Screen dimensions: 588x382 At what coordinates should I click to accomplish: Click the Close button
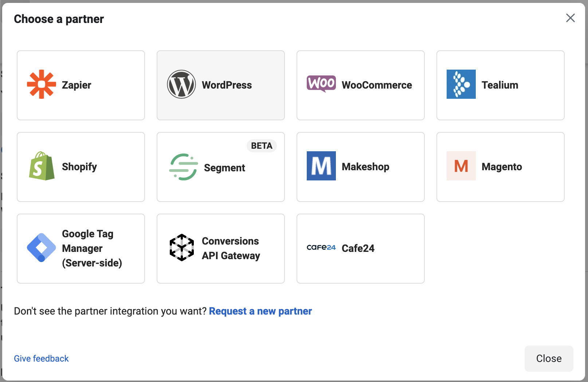pyautogui.click(x=549, y=359)
